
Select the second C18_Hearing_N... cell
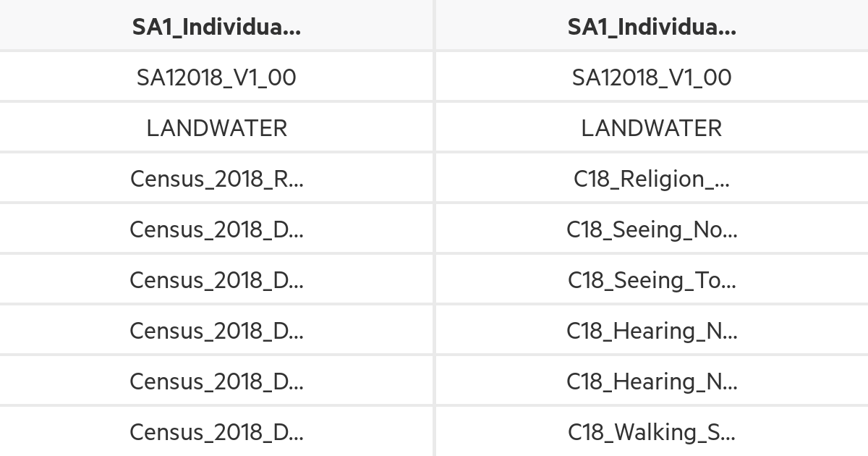(x=651, y=381)
